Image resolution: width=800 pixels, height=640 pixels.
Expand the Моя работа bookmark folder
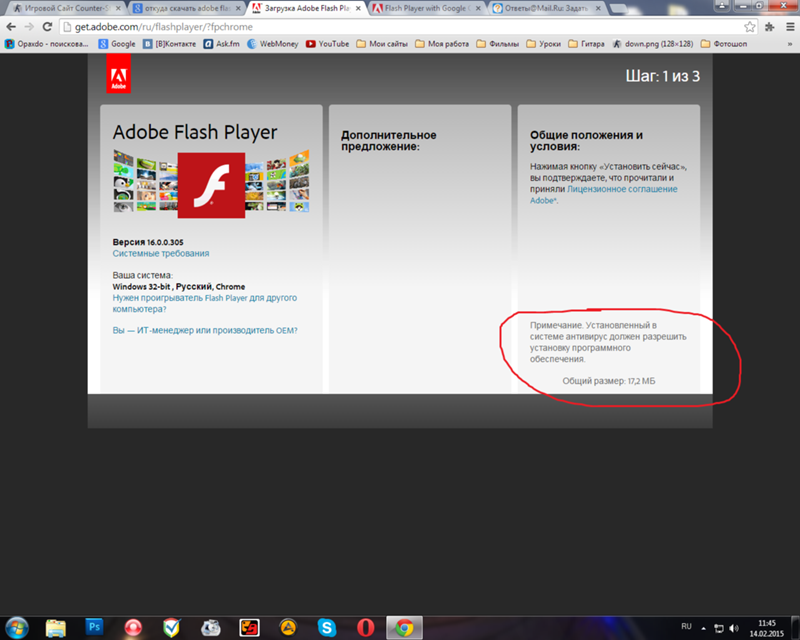tap(442, 44)
